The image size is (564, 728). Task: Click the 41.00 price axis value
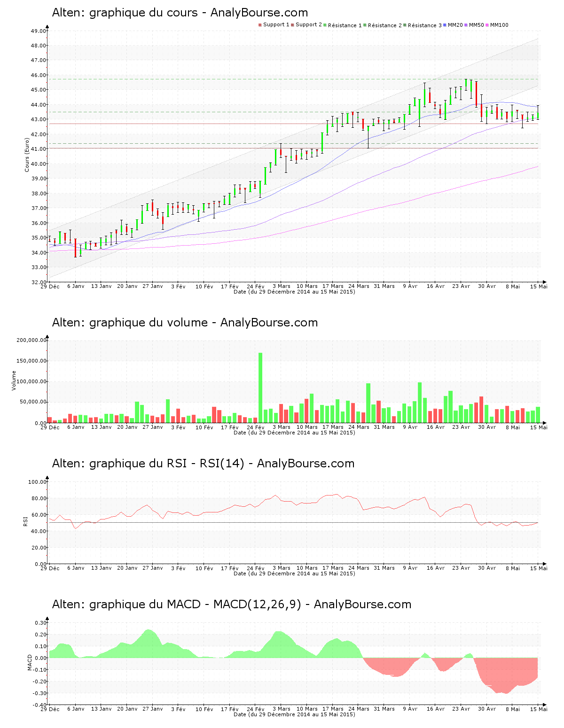[x=38, y=149]
